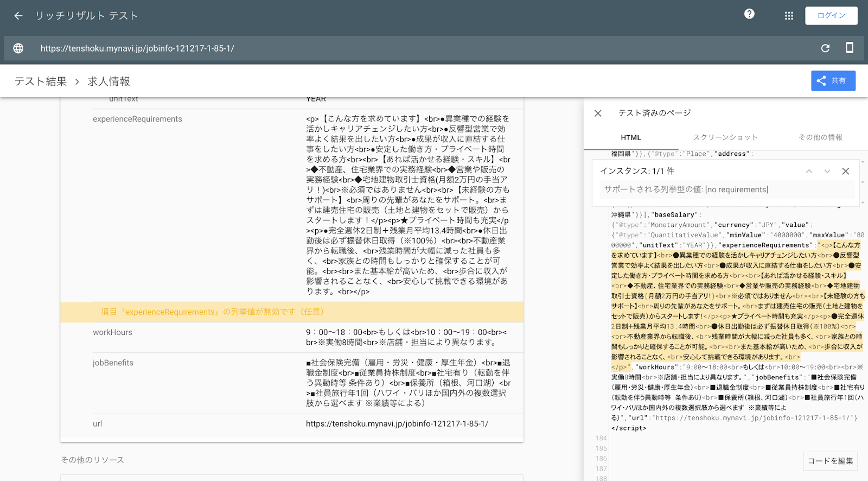Click サポートされる列挙型の値 message

pyautogui.click(x=686, y=189)
